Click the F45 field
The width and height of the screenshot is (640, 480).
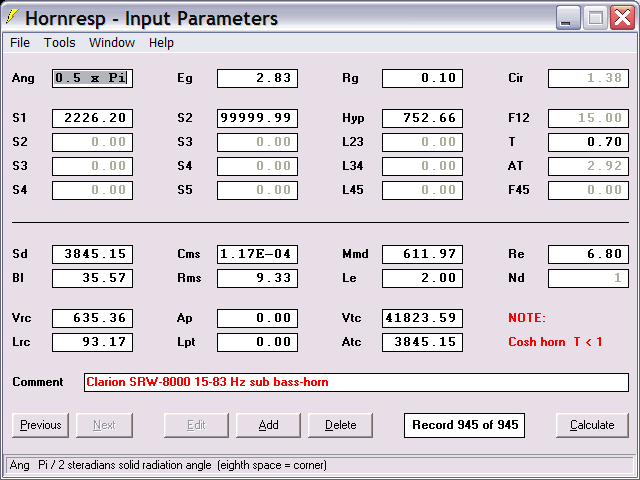pyautogui.click(x=588, y=190)
